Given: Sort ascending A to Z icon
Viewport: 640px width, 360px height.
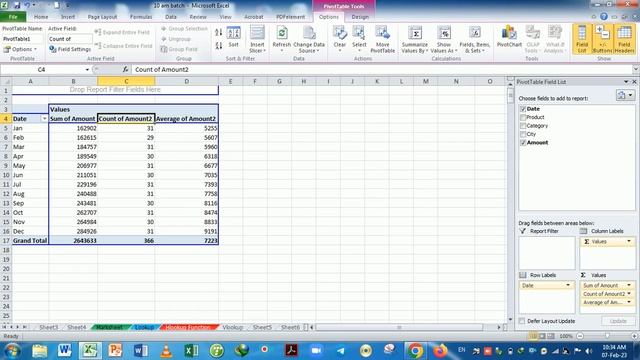Looking at the screenshot, I should [219, 32].
